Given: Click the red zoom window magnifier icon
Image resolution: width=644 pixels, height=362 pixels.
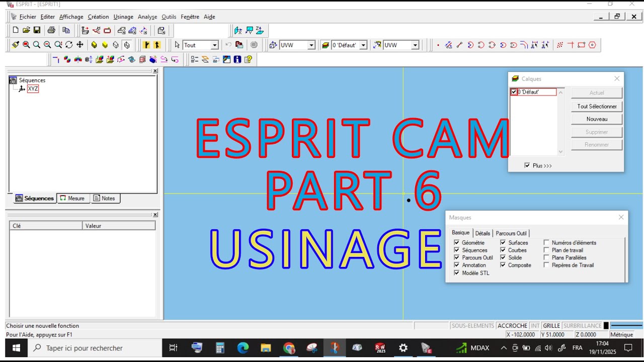Looking at the screenshot, I should [26, 45].
